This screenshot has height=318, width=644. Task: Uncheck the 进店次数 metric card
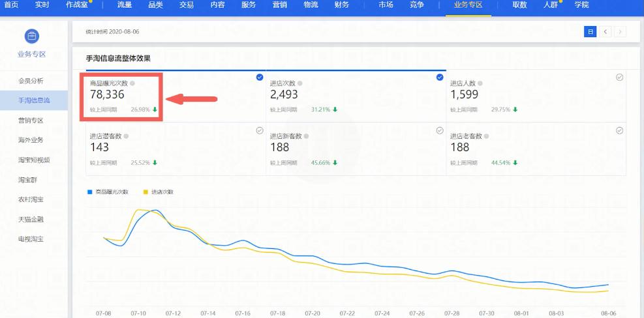pos(440,77)
